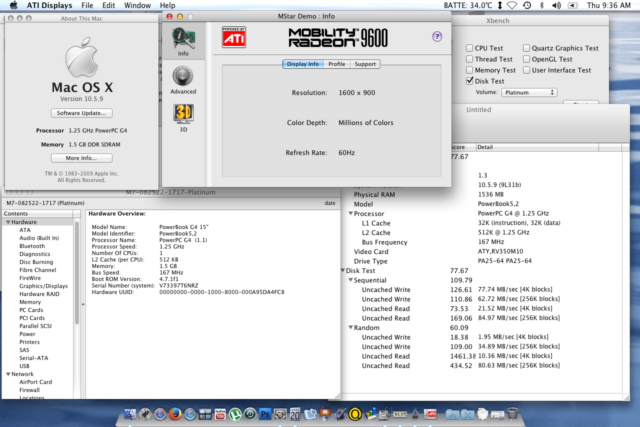
Task: Open the Edit menu
Action: pyautogui.click(x=109, y=5)
